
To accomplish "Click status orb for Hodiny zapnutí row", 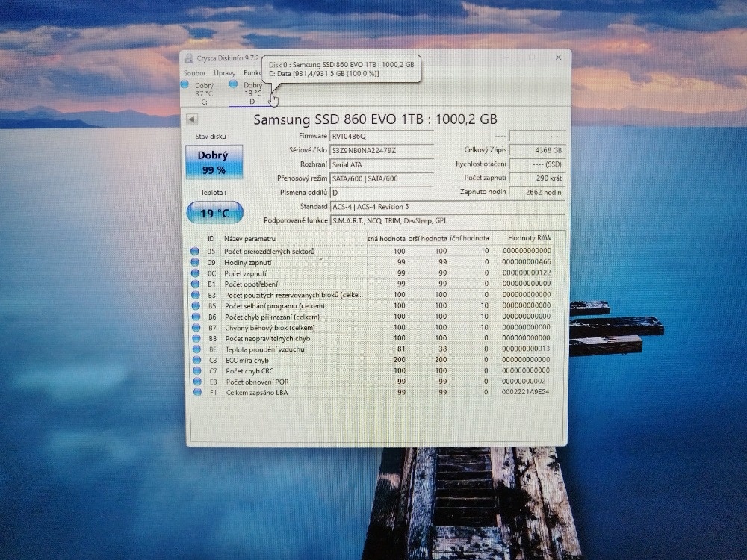I will point(195,263).
